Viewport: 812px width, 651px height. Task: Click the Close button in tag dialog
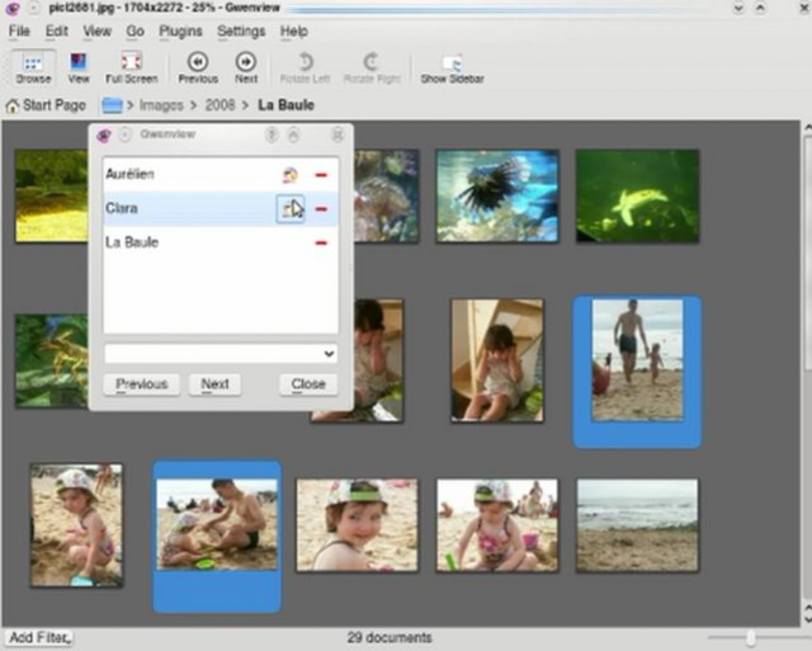pos(309,384)
